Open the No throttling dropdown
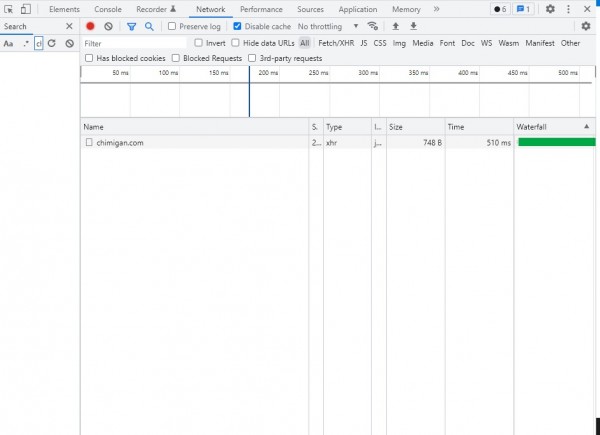The width and height of the screenshot is (600, 435). (x=328, y=26)
